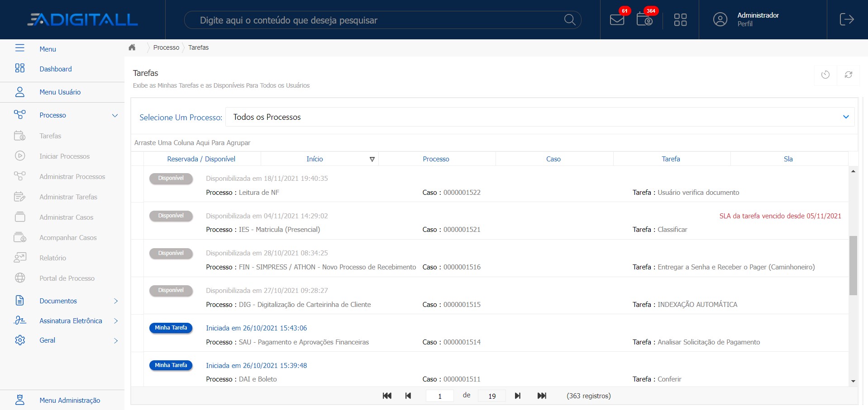Click the task list vertical scrollbar thumb
The height and width of the screenshot is (410, 868).
[x=854, y=265]
